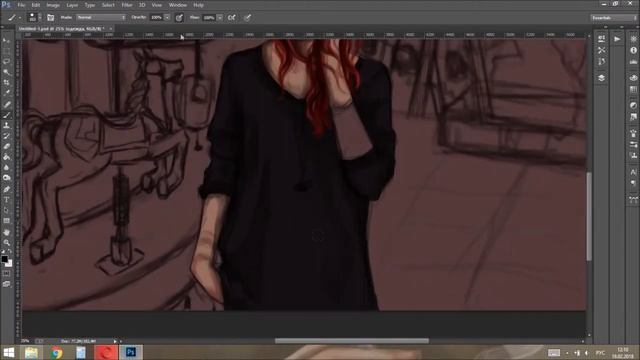640x360 pixels.
Task: Click the background color swatch
Action: [x=9, y=264]
